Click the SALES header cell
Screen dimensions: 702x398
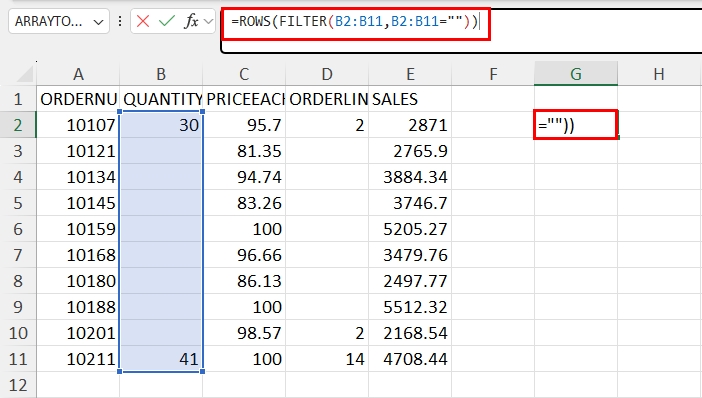pos(410,99)
